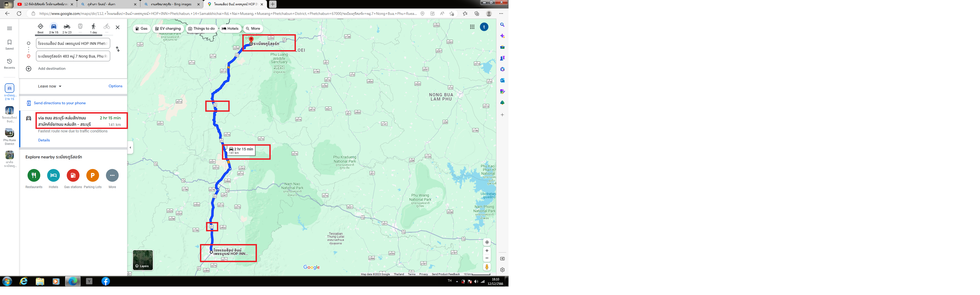Go back in the browser
Viewport: 980px width, 295px height.
point(7,13)
